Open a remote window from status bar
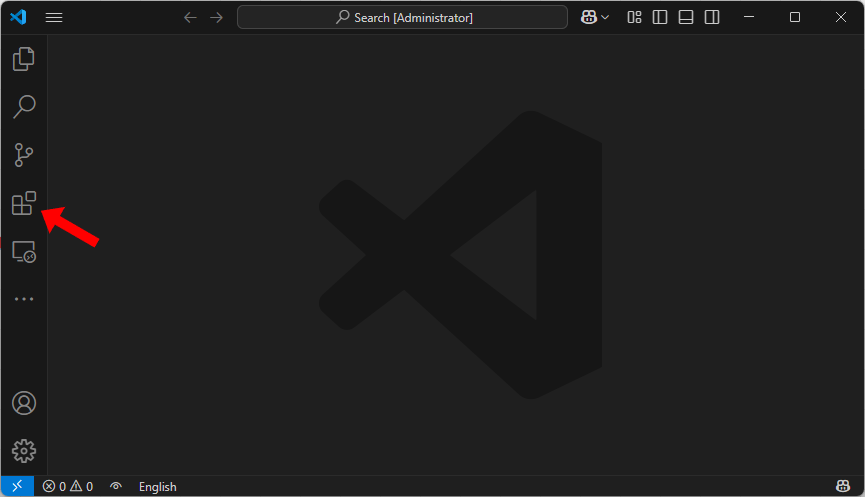This screenshot has width=865, height=497. click(x=17, y=486)
